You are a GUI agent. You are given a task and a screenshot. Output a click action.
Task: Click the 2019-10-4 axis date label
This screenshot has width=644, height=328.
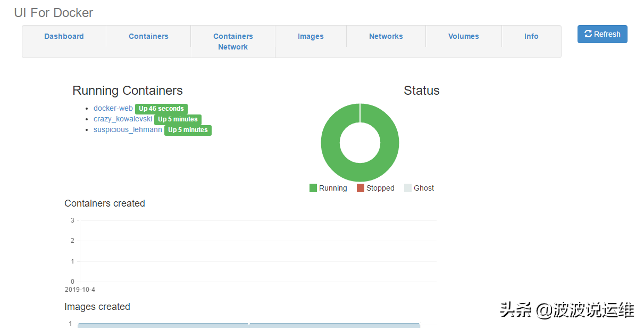click(80, 290)
